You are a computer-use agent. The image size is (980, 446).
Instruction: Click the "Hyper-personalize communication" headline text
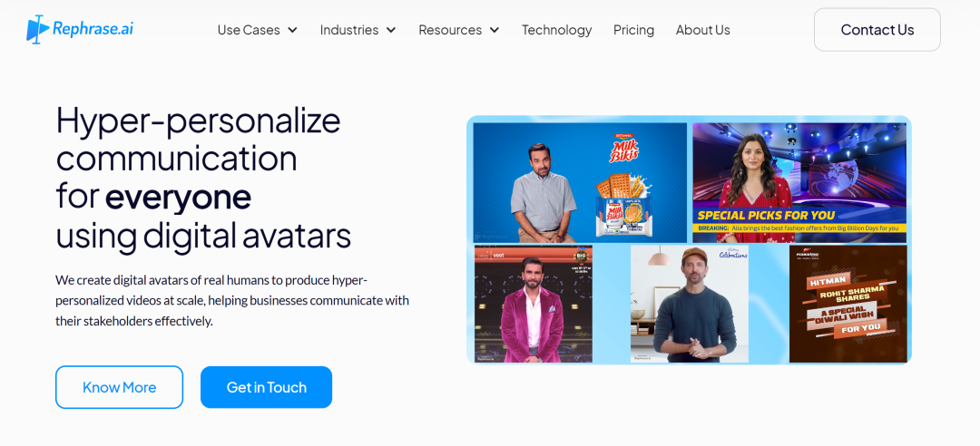click(198, 140)
